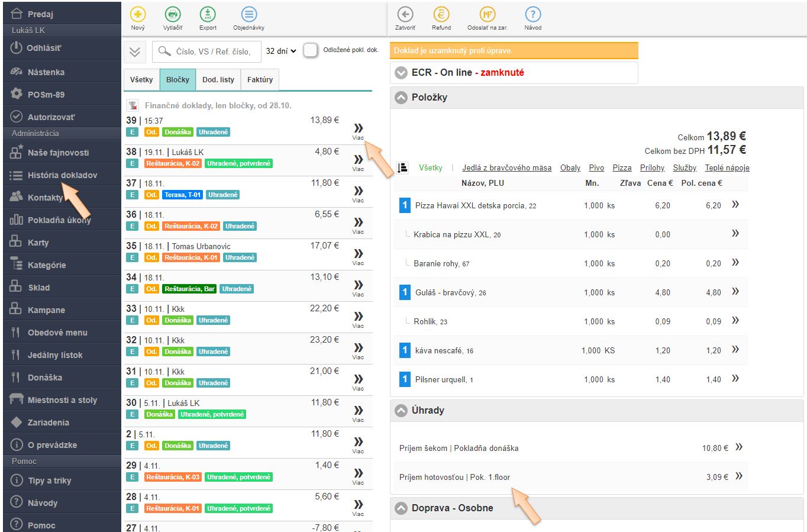Clear the filter icon beside Finančné doklady

(133, 105)
